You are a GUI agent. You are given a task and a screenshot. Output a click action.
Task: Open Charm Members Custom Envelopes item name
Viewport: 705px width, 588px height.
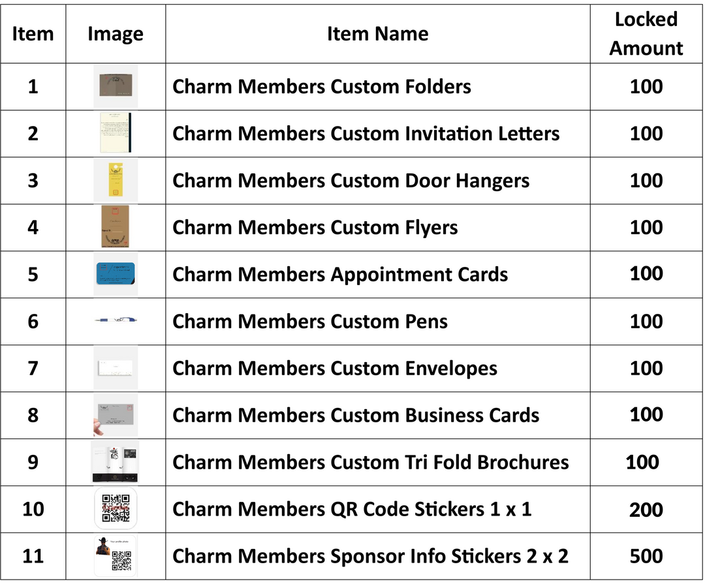pos(334,368)
